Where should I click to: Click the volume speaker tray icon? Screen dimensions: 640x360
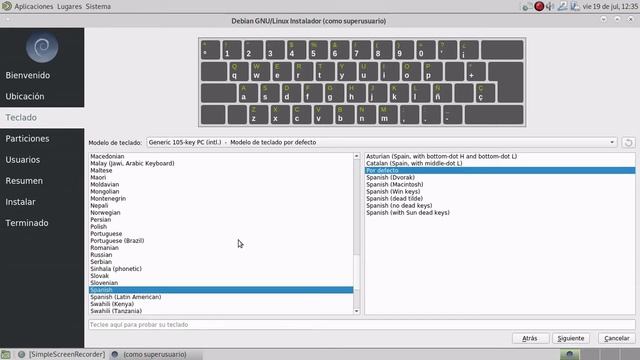click(x=550, y=6)
